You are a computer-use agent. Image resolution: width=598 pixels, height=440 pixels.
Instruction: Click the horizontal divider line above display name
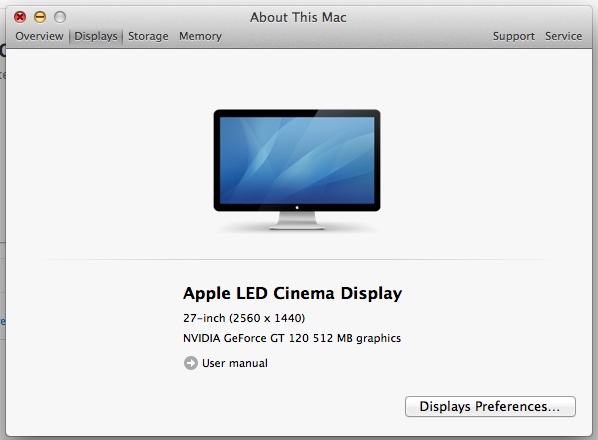click(297, 259)
